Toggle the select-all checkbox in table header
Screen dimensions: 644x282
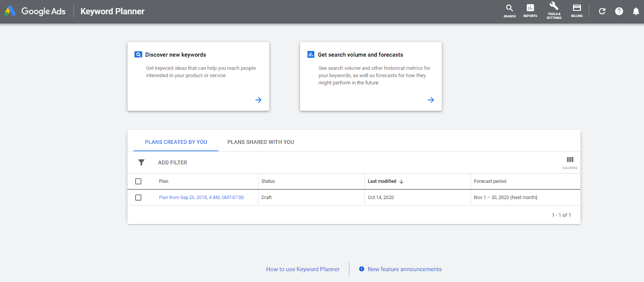pyautogui.click(x=138, y=181)
